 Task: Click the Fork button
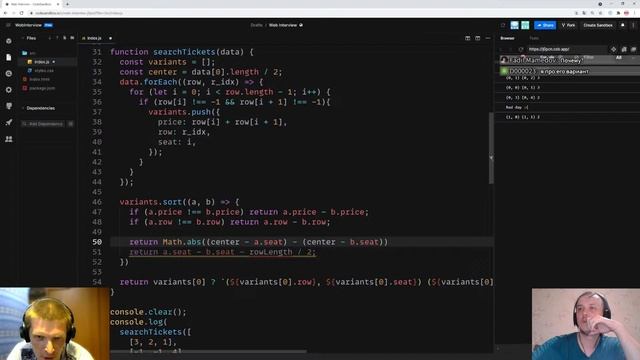568,25
